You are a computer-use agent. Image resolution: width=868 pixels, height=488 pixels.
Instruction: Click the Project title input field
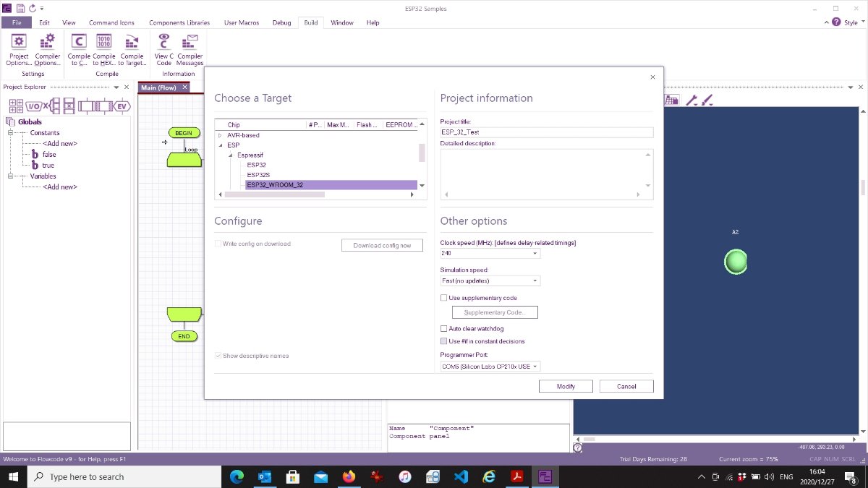(547, 132)
